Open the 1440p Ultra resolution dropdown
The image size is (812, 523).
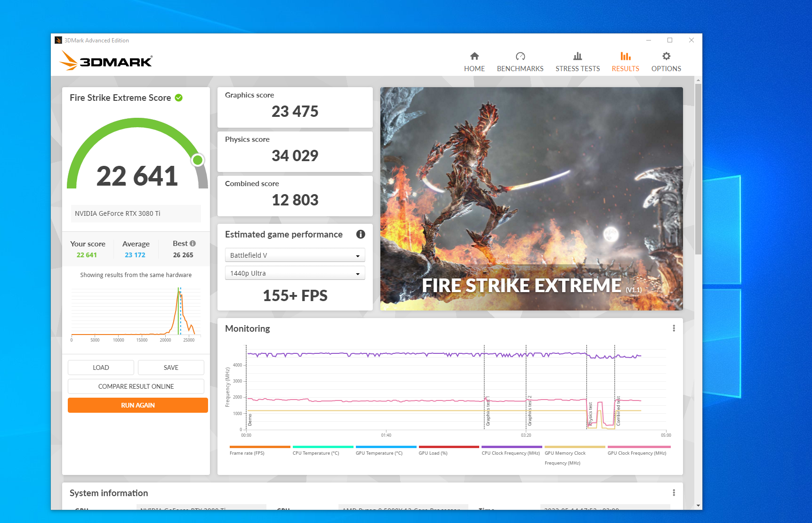point(295,273)
